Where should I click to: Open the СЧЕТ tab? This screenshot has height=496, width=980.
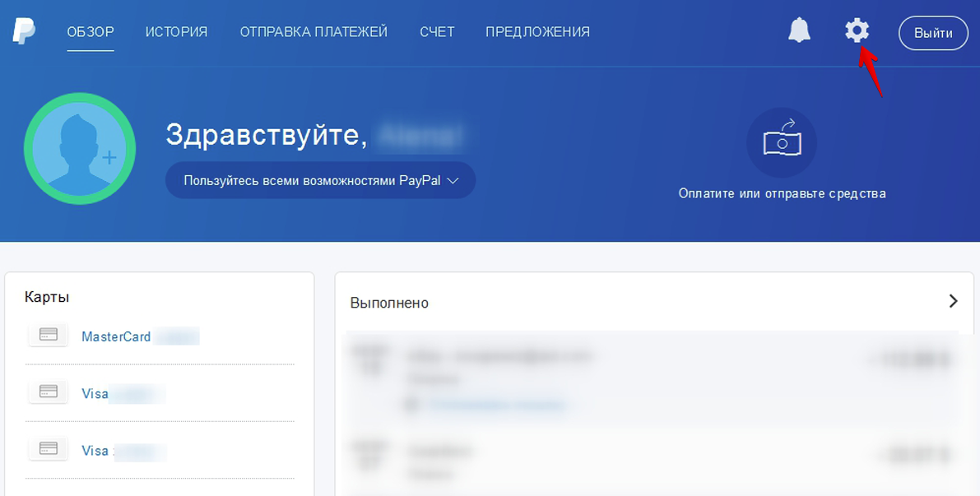[437, 32]
